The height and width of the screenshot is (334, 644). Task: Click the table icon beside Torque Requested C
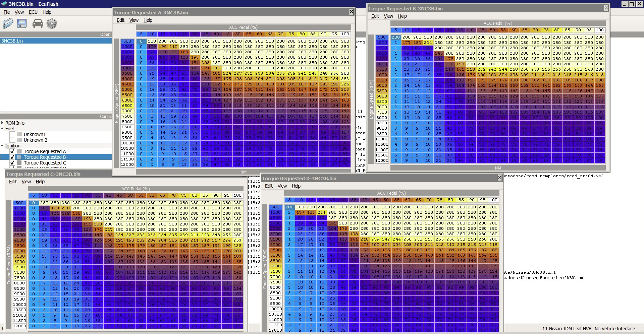[x=19, y=163]
